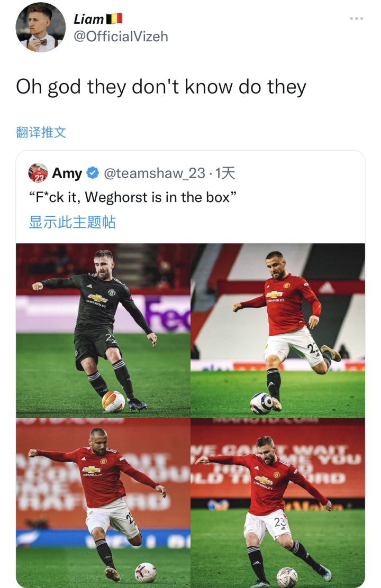Screen dimensions: 381x588
Task: Open the @OfficialVizeh handle
Action: [121, 37]
